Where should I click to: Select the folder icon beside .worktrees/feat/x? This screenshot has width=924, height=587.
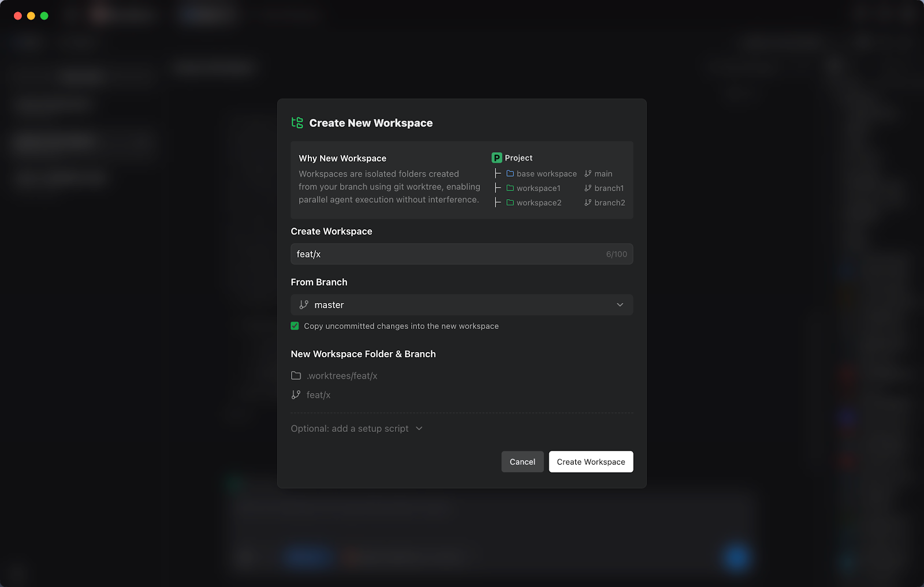pos(296,375)
